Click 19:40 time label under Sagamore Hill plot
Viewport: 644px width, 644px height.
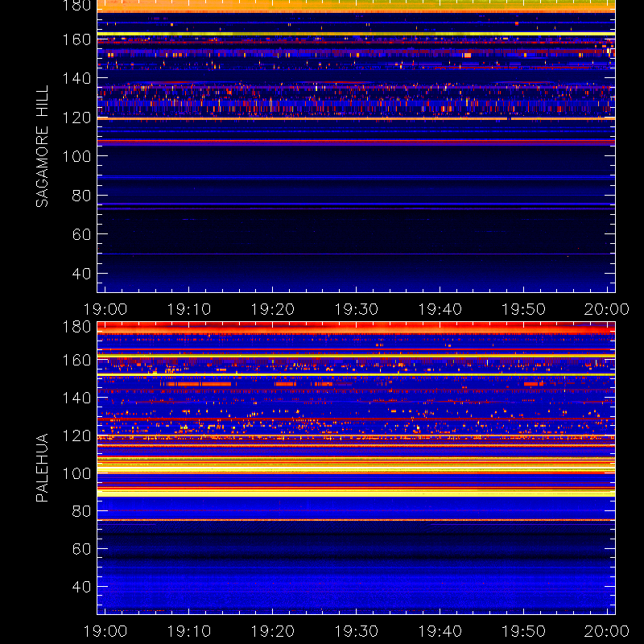pos(440,309)
